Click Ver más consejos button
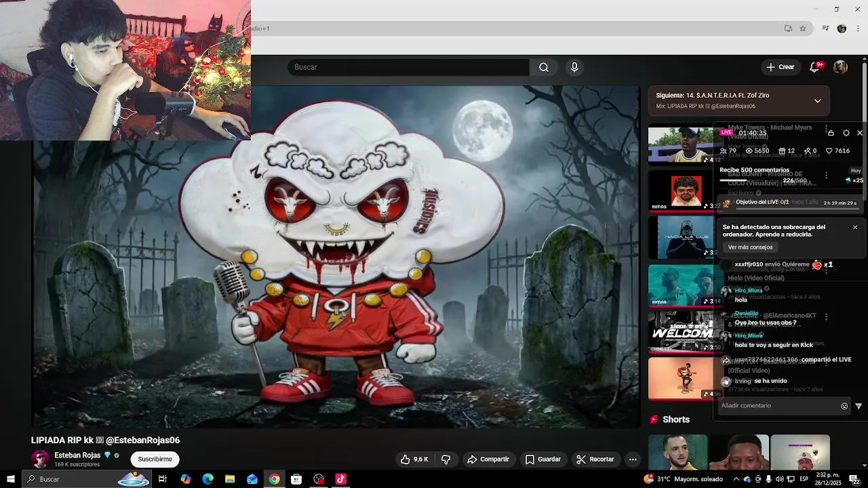The image size is (868, 488). 750,247
